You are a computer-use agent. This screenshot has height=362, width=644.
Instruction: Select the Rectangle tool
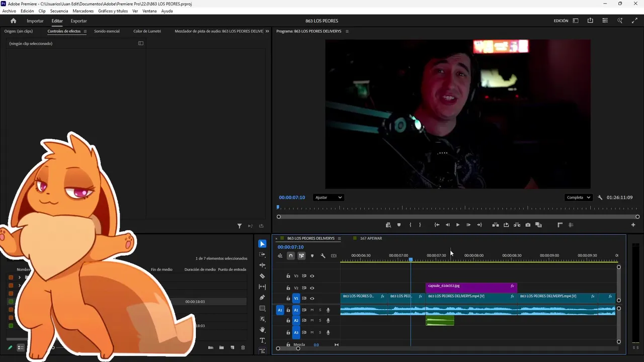tap(262, 308)
